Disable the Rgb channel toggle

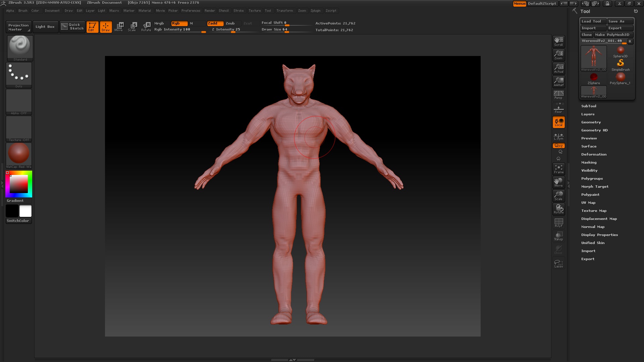[179, 23]
